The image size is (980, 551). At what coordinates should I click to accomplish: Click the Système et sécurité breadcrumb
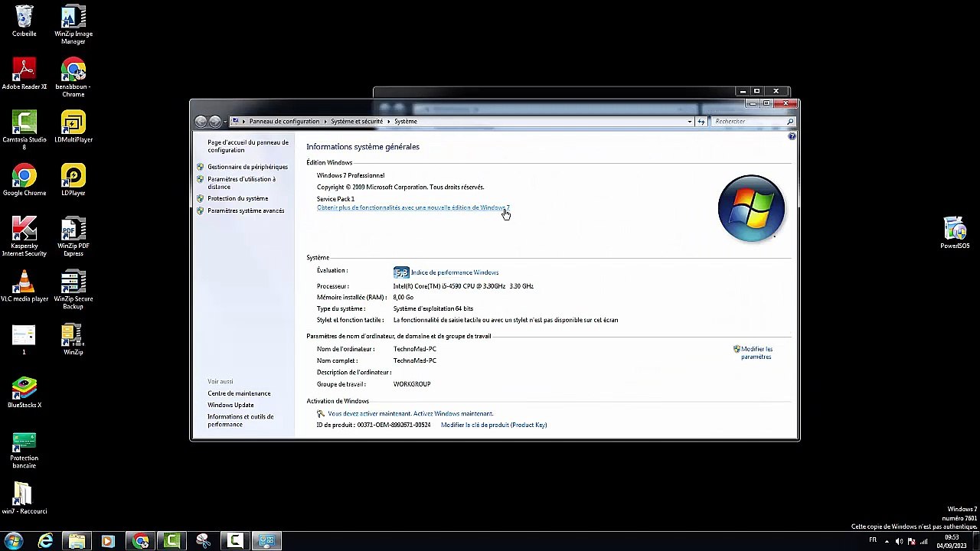[357, 121]
